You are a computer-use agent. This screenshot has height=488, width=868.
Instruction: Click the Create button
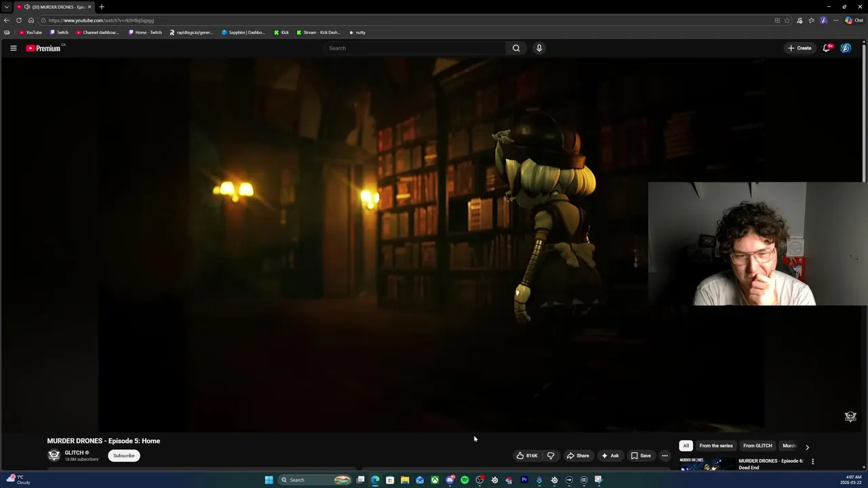[800, 48]
